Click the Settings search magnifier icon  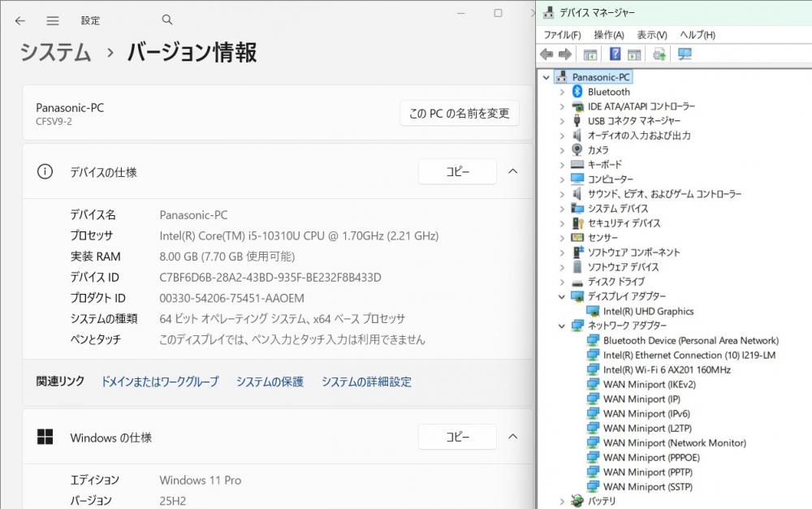coord(167,20)
